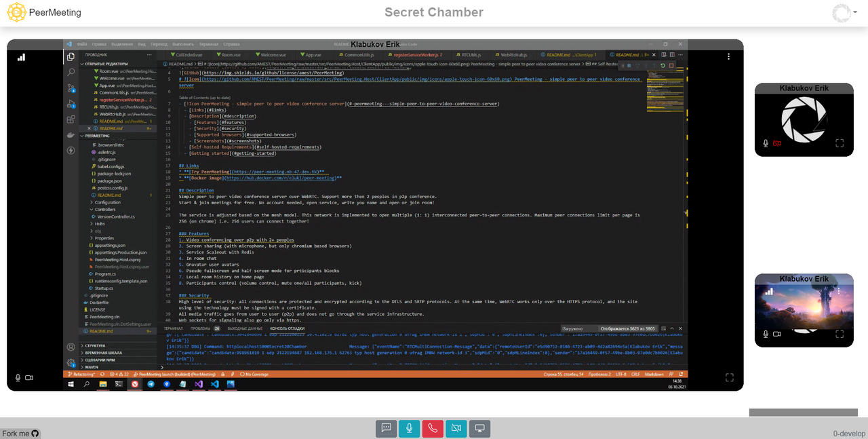Toggle the microphone on the avatar participant tile
This screenshot has height=439, width=868.
point(766,143)
